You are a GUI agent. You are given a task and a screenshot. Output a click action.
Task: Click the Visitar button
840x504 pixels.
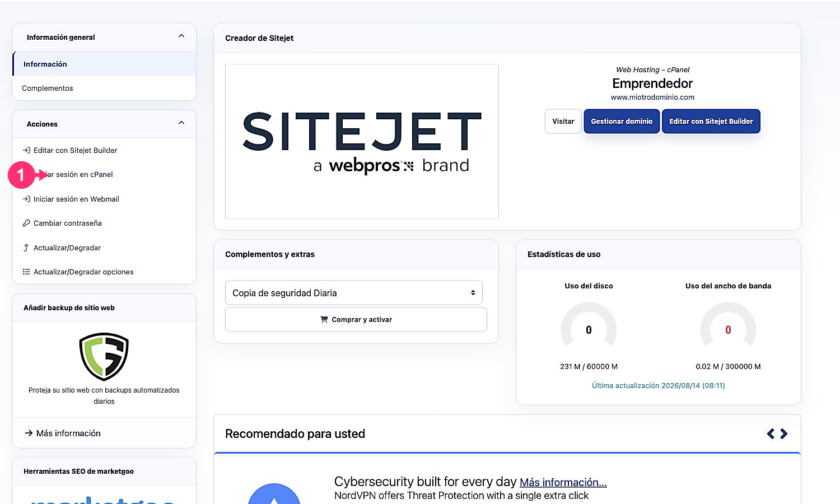click(563, 121)
